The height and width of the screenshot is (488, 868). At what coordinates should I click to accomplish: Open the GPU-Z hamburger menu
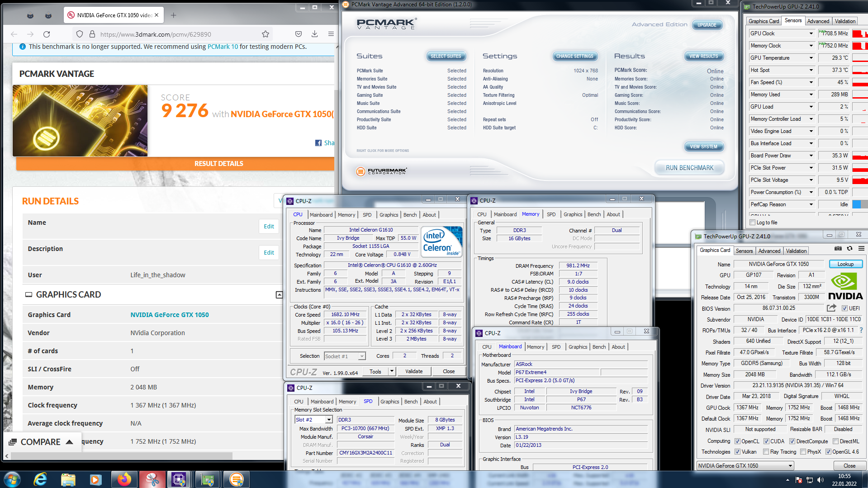point(861,249)
